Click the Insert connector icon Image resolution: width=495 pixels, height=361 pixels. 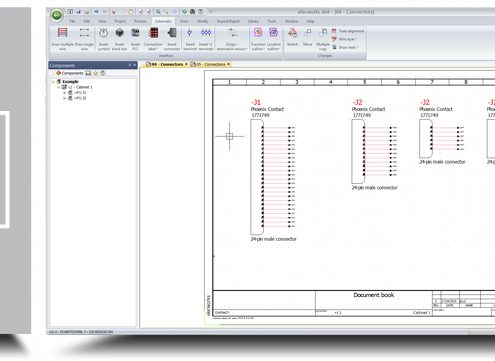(172, 39)
